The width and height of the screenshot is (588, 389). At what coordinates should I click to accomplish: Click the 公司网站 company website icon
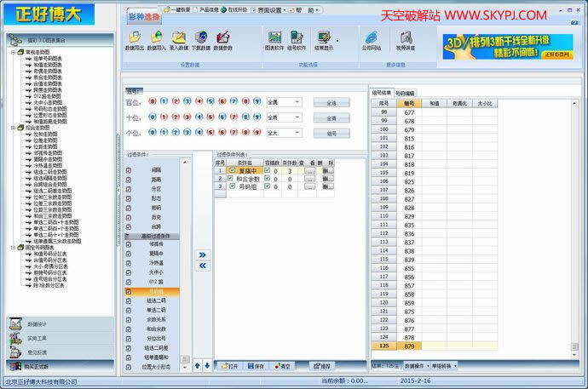click(x=372, y=40)
